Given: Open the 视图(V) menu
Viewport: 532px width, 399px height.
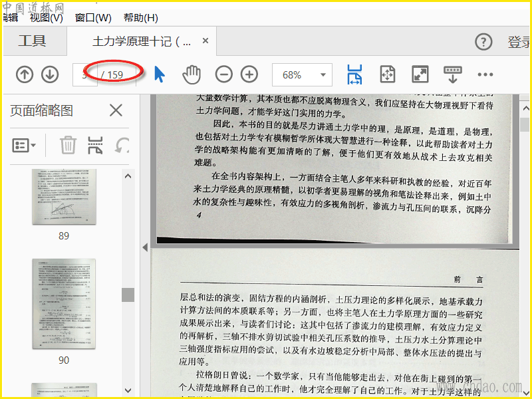Looking at the screenshot, I should 47,17.
